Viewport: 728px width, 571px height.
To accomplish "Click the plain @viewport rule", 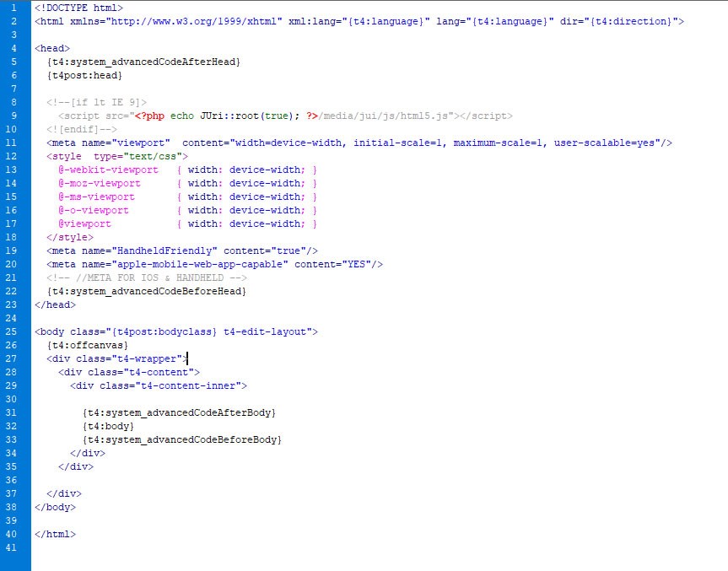I will [x=187, y=224].
